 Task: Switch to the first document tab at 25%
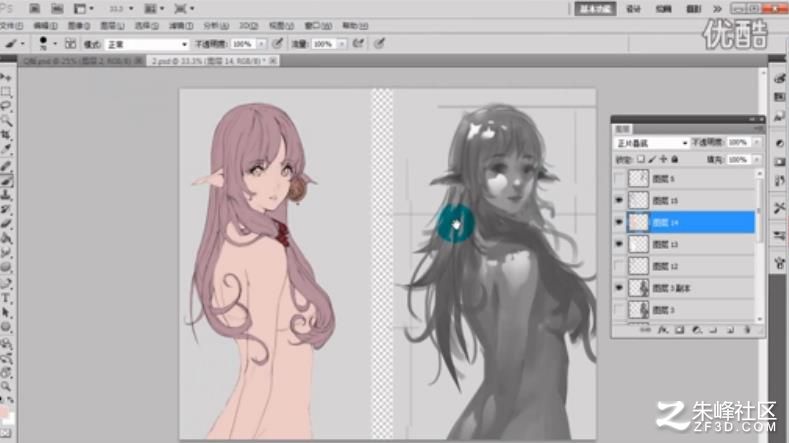click(81, 61)
